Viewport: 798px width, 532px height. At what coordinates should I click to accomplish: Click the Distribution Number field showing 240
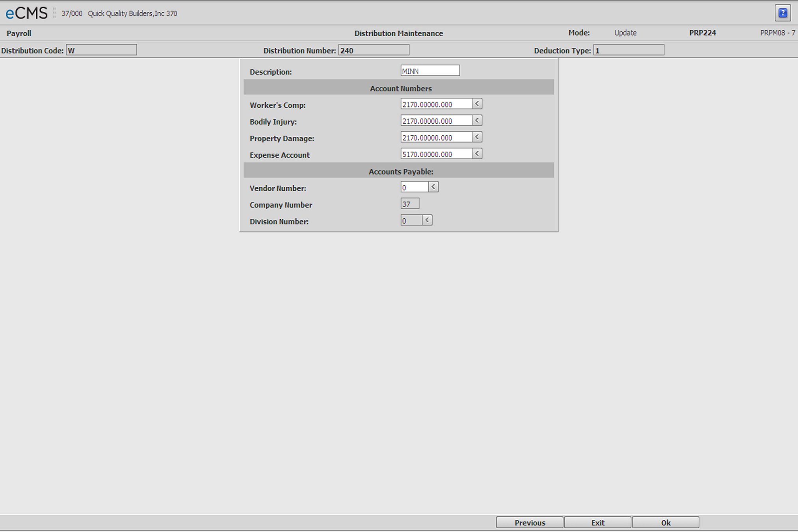[374, 50]
